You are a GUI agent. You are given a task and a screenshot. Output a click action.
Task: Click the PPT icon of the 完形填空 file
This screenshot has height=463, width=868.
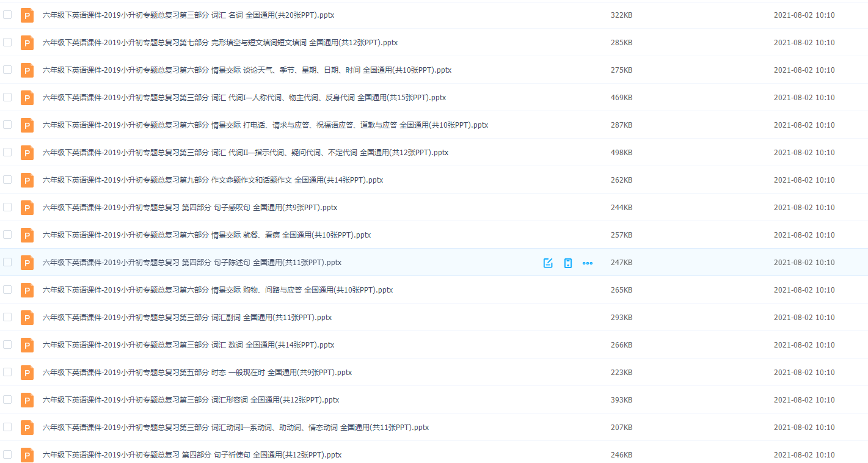27,43
